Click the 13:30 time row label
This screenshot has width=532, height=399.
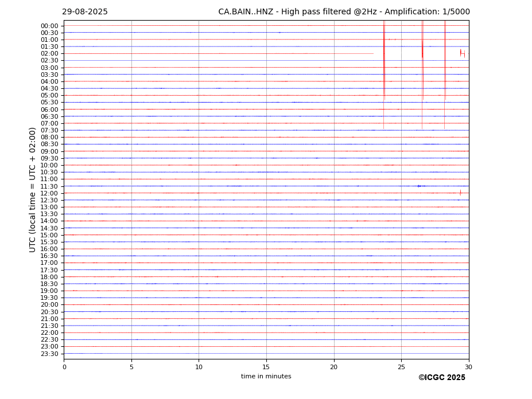pos(49,214)
